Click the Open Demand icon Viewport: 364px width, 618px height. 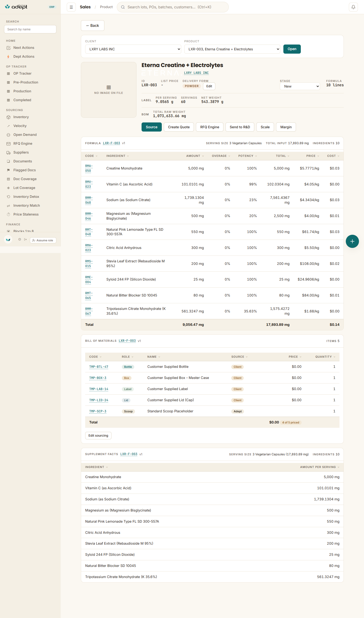8,135
